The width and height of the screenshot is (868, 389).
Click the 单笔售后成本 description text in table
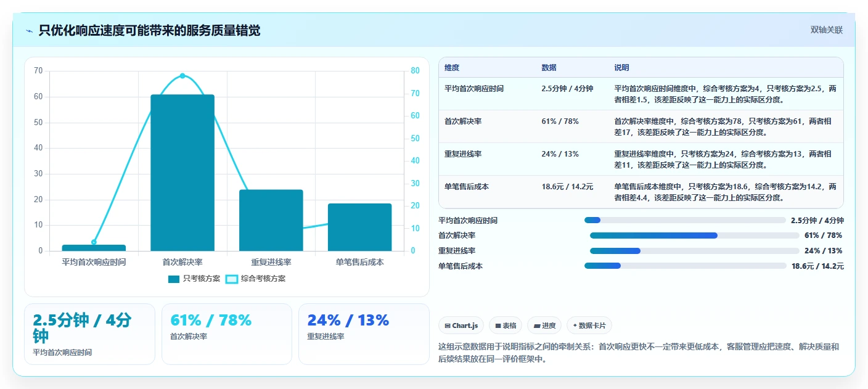click(x=726, y=192)
